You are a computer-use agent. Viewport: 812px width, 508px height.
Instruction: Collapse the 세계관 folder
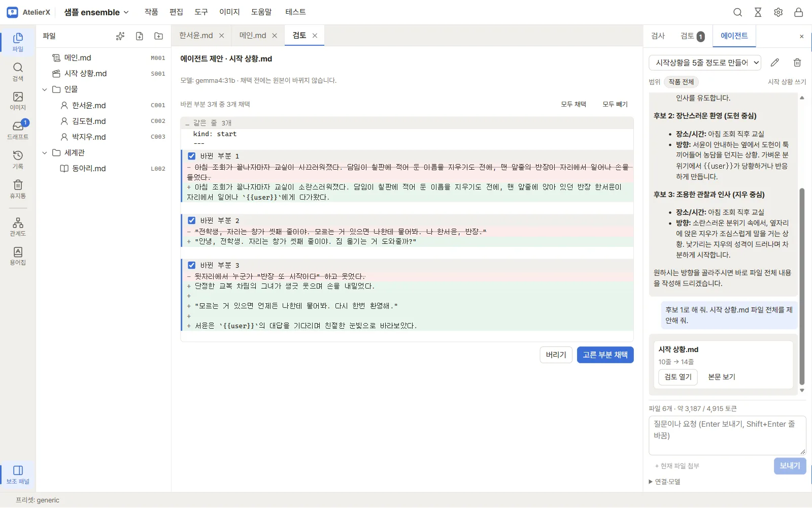pos(45,153)
